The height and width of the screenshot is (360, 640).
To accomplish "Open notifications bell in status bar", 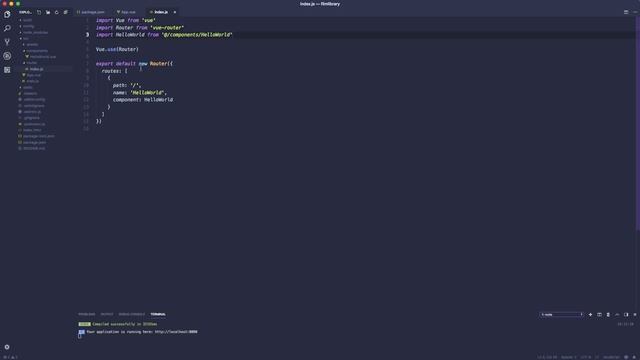I will click(634, 357).
